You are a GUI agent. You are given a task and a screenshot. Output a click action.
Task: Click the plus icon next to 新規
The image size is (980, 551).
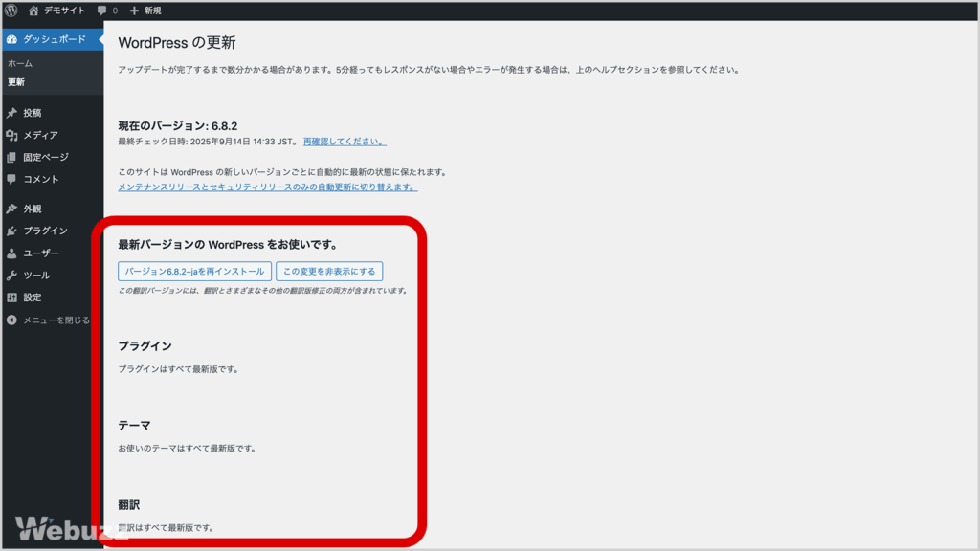tap(134, 11)
